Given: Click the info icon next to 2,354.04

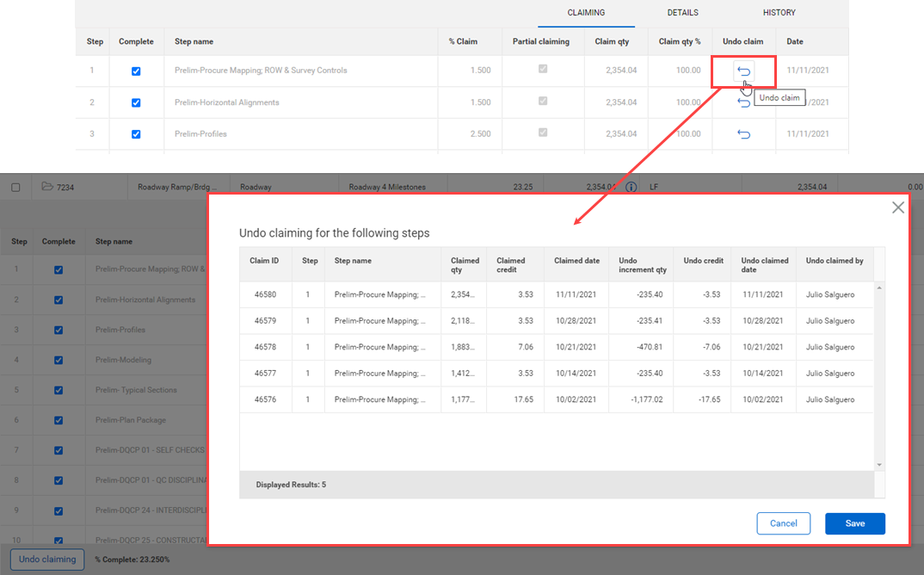Looking at the screenshot, I should coord(631,187).
